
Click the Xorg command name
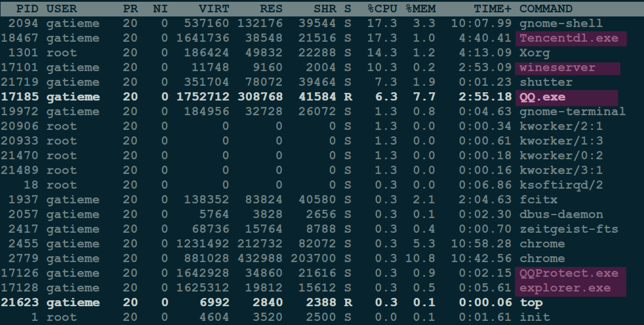pyautogui.click(x=534, y=53)
